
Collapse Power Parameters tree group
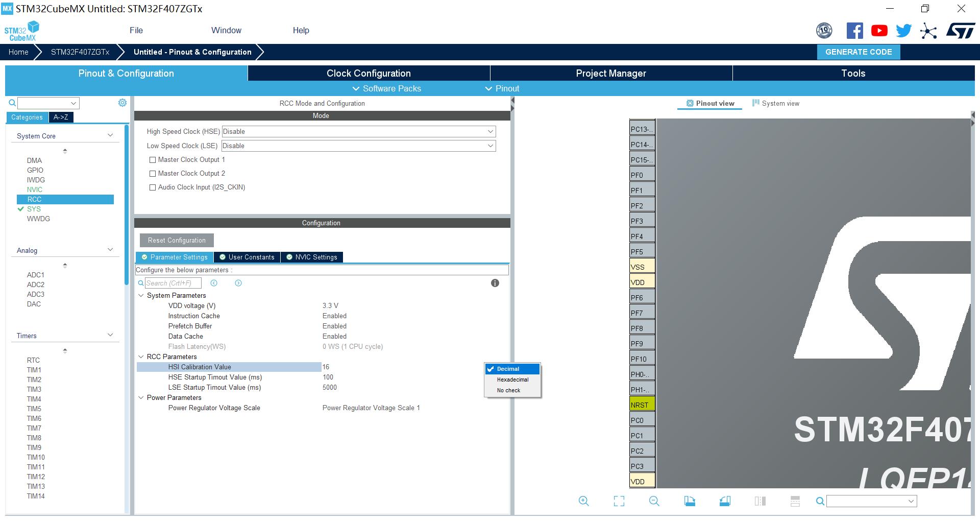[141, 397]
